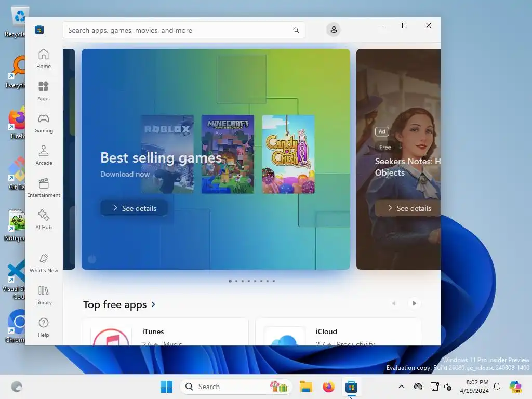Open the user account profile button
Image resolution: width=532 pixels, height=399 pixels.
(x=334, y=30)
